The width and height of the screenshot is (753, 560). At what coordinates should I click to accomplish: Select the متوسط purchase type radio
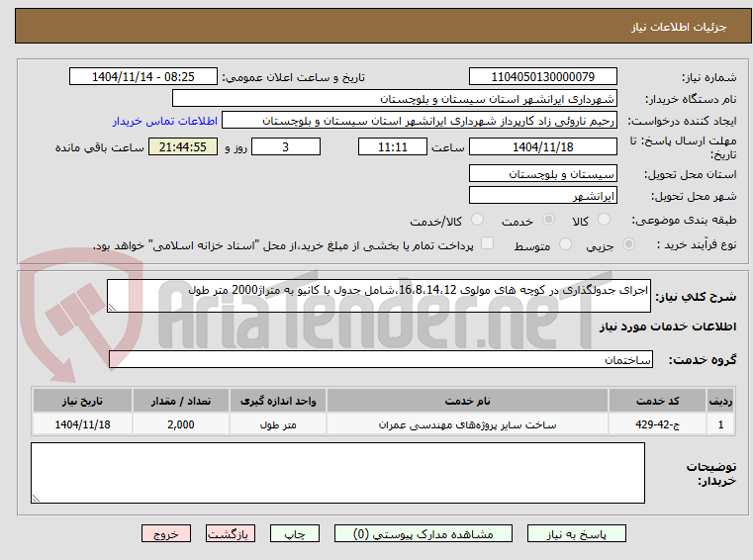click(x=566, y=244)
